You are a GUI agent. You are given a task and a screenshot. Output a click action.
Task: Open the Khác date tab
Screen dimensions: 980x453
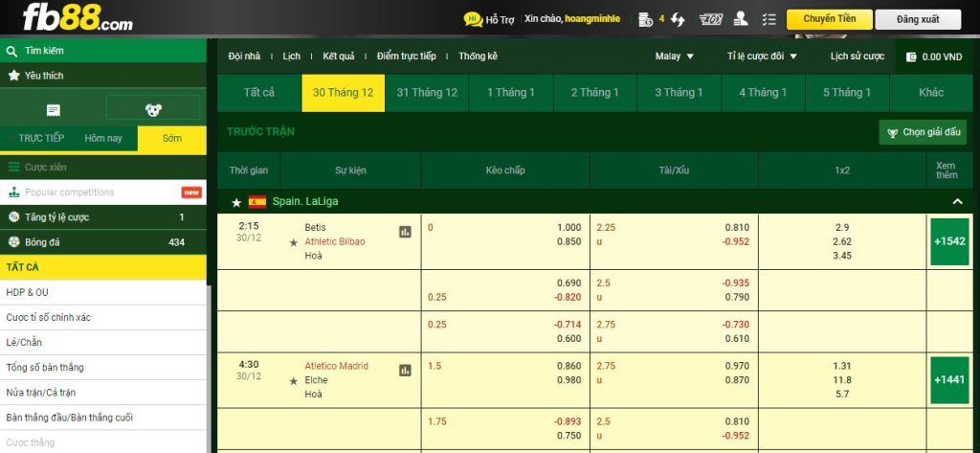[931, 93]
